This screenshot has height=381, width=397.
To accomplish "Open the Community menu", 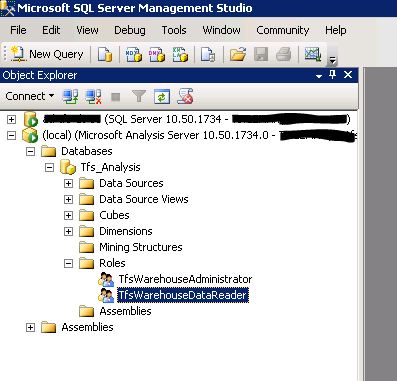I will 283,30.
